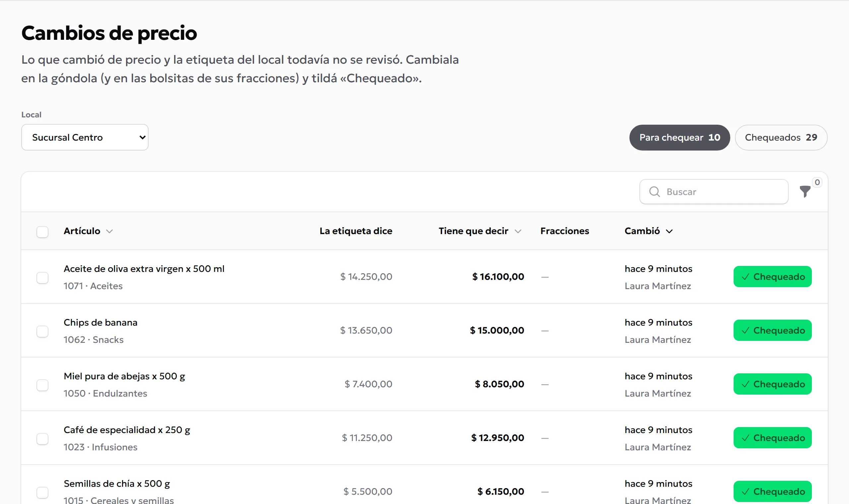Switch to the Chequeados tab
The image size is (849, 504).
click(781, 137)
